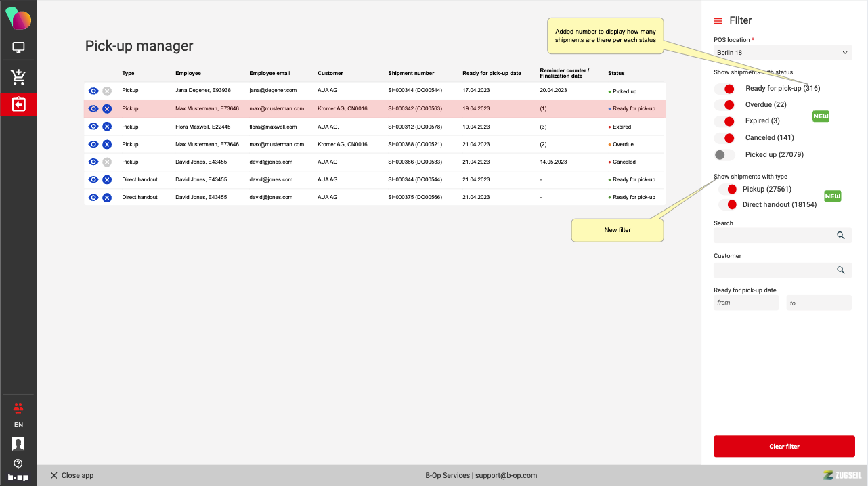Toggle the Ready for pick-up status filter

724,89
